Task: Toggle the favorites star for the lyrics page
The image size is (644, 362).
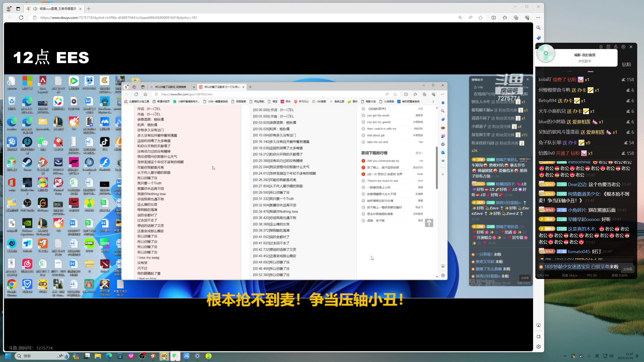Action: [x=395, y=94]
